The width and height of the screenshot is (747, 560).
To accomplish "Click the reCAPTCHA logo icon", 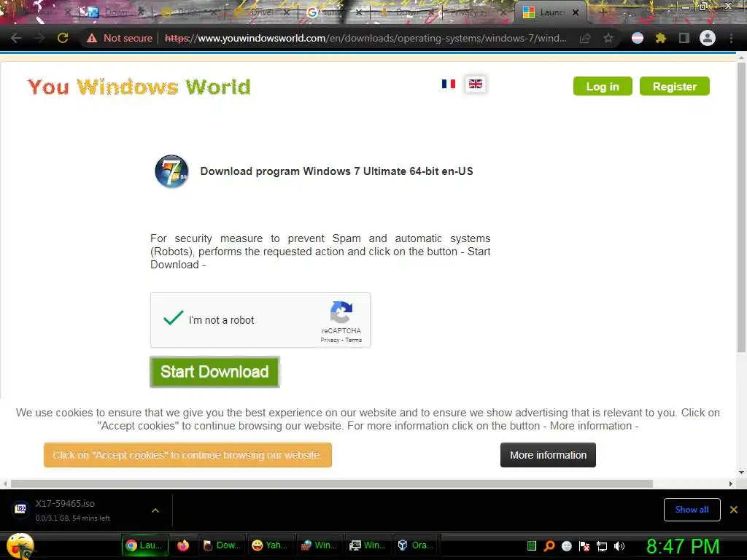I will (341, 312).
